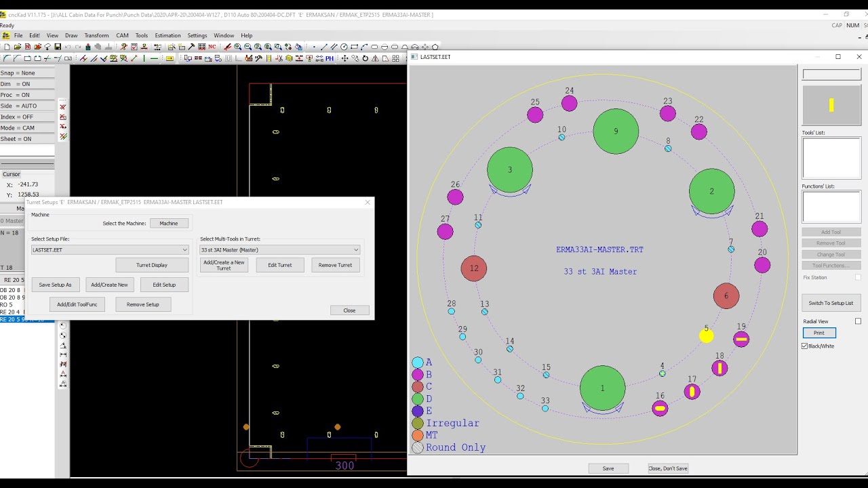Open the Transform menu
This screenshot has width=868, height=488.
pyautogui.click(x=96, y=36)
